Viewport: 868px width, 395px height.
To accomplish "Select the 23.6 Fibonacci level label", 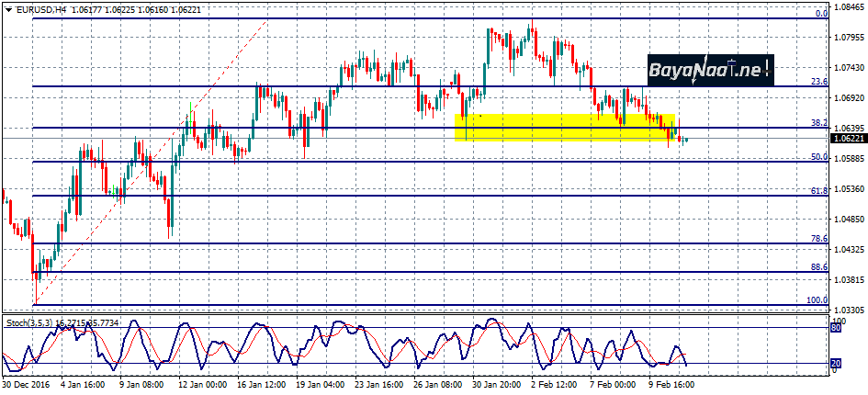I will tap(819, 82).
